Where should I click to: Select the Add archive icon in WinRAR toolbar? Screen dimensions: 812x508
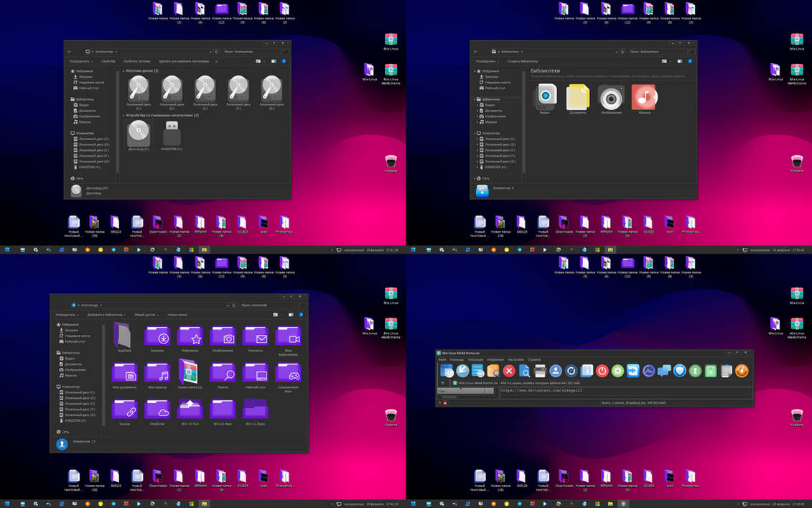click(446, 370)
